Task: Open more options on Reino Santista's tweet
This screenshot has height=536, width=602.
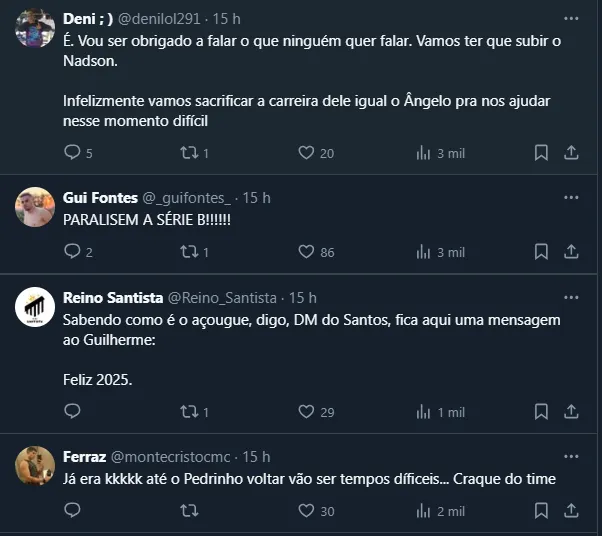Action: pos(571,298)
